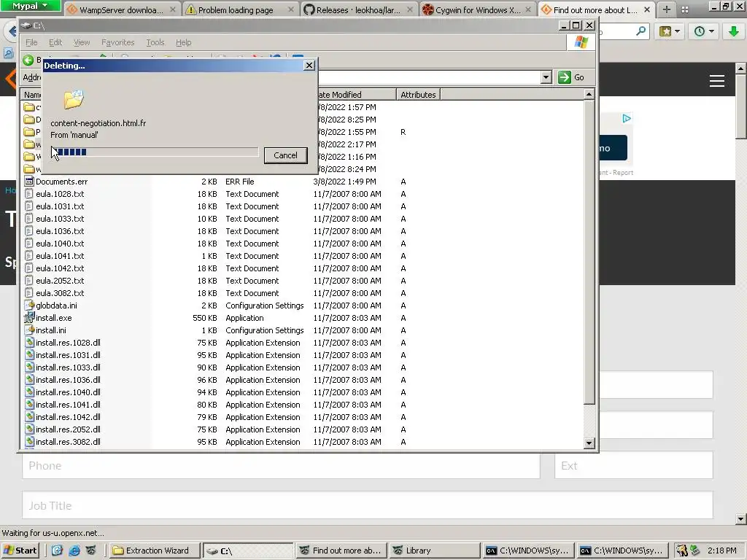747x560 pixels.
Task: Select the file name eula.2052.txt
Action: pyautogui.click(x=60, y=281)
